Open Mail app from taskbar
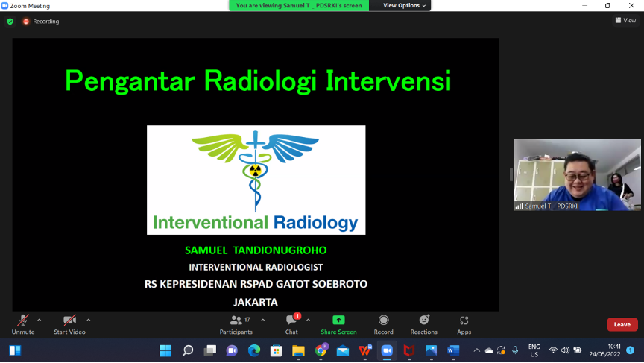This screenshot has height=363, width=644. [343, 350]
